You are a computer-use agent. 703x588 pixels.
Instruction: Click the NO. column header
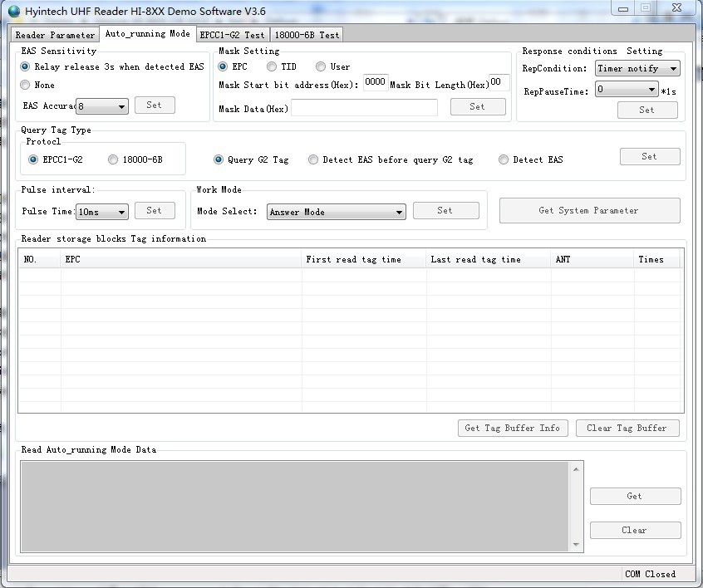point(39,259)
